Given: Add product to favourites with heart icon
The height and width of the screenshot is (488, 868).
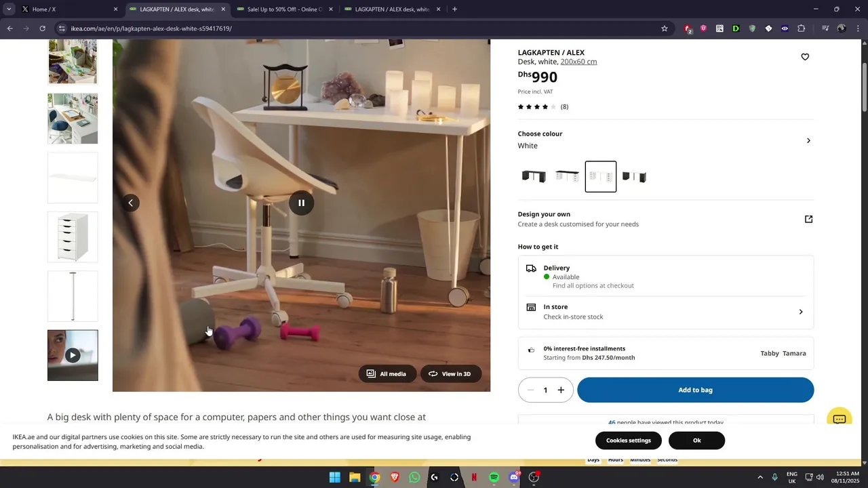Looking at the screenshot, I should (x=805, y=57).
